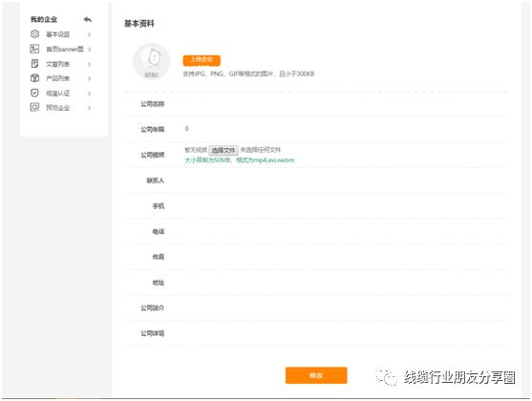Image resolution: width=532 pixels, height=401 pixels.
Task: Click the orange upload button by avatar
Action: click(x=202, y=60)
